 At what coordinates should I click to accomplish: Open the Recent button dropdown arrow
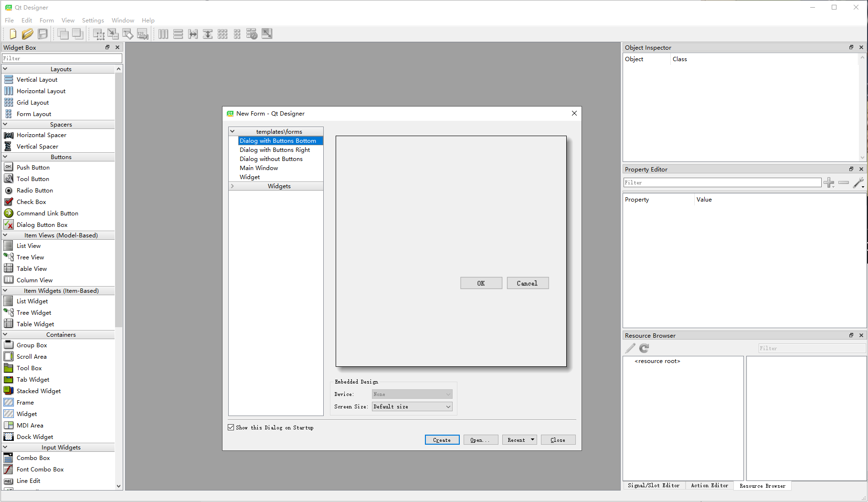[x=532, y=439]
